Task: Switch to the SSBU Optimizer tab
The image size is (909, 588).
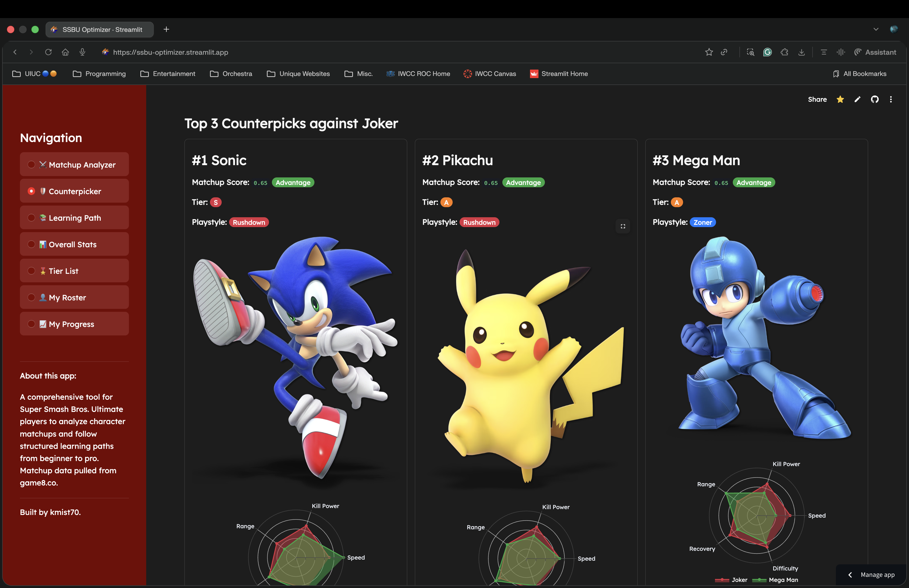Action: 100,29
